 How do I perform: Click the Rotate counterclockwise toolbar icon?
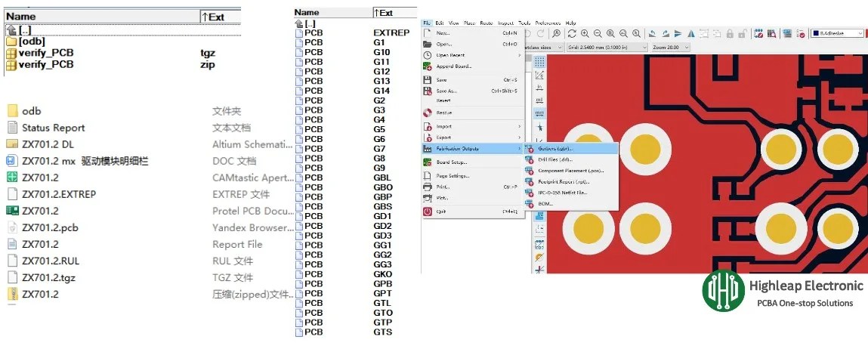click(x=652, y=34)
